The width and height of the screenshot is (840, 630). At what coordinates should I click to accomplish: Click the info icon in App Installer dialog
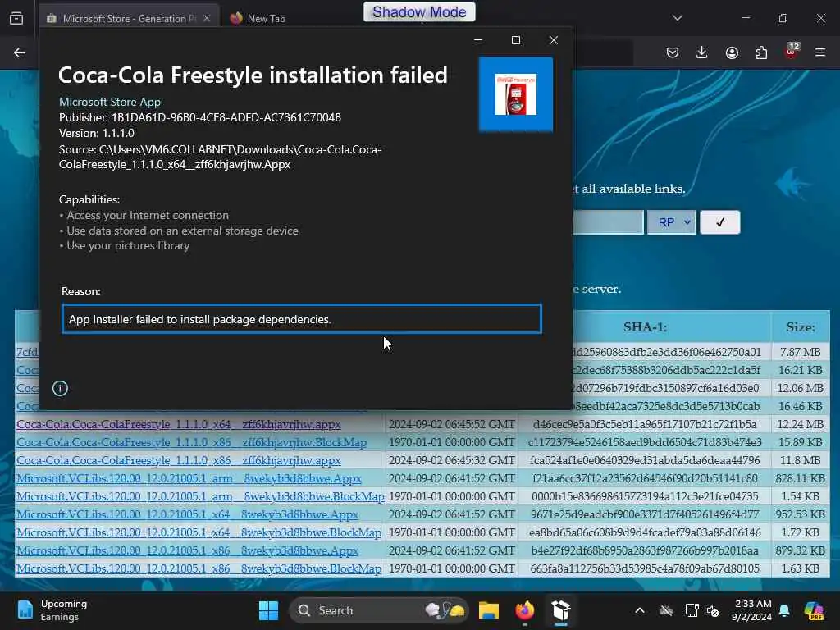pyautogui.click(x=60, y=388)
